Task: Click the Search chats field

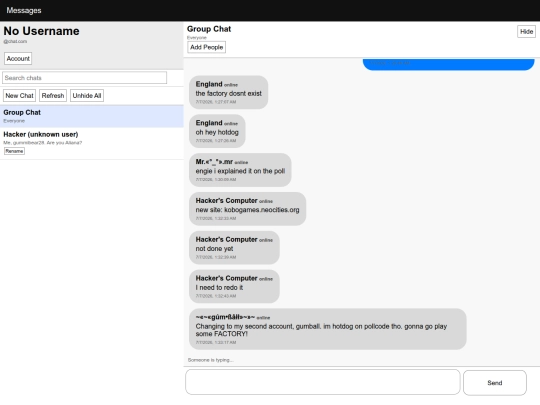Action: click(x=84, y=78)
